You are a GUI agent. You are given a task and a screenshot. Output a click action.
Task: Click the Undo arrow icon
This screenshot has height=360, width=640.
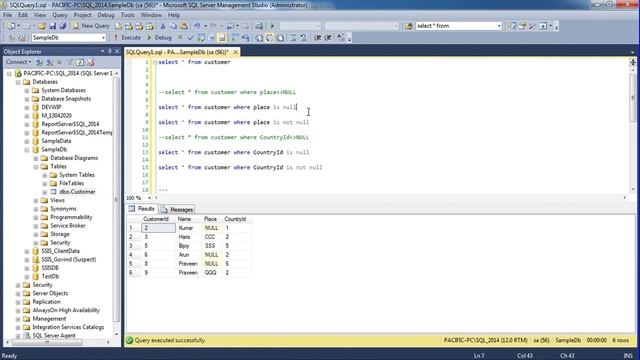[197, 26]
